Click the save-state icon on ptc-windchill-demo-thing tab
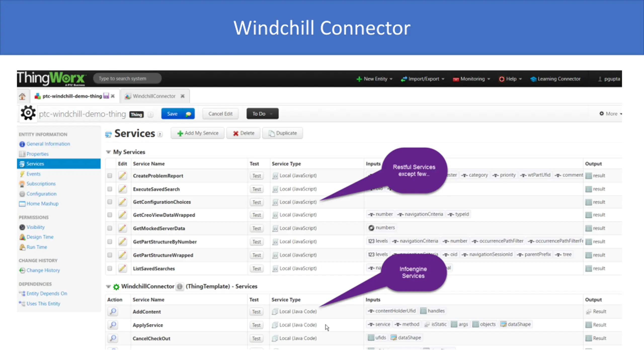644x362 pixels. pyautogui.click(x=106, y=96)
